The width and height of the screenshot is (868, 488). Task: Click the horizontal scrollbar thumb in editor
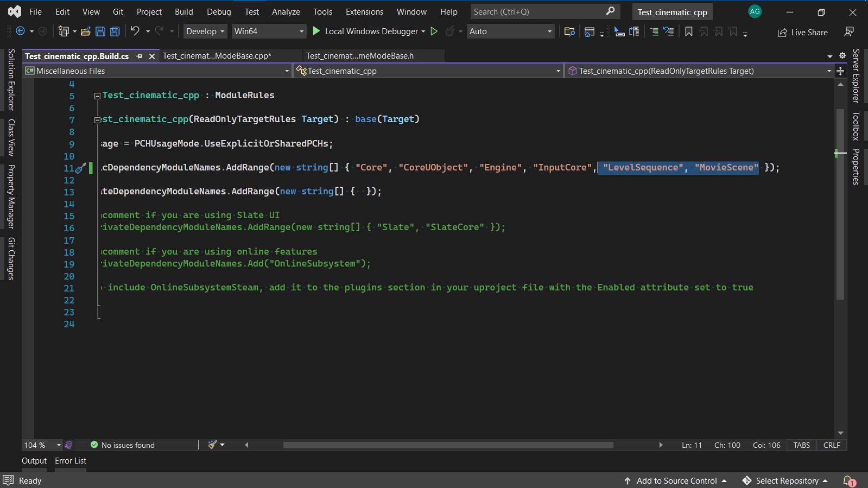tap(448, 445)
